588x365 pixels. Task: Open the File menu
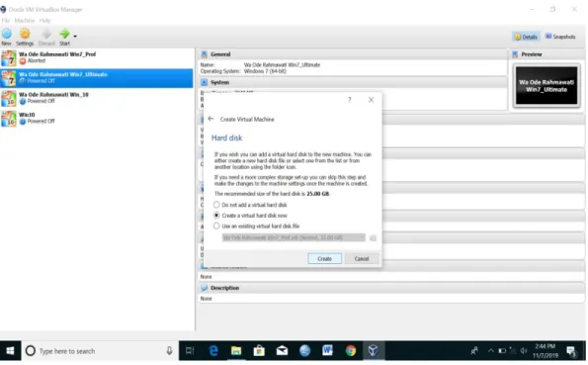click(5, 20)
